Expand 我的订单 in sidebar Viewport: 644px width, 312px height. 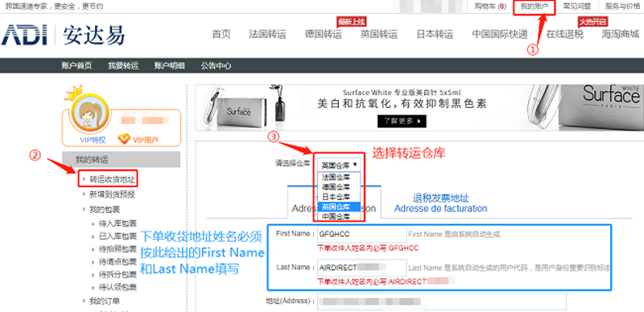105,302
